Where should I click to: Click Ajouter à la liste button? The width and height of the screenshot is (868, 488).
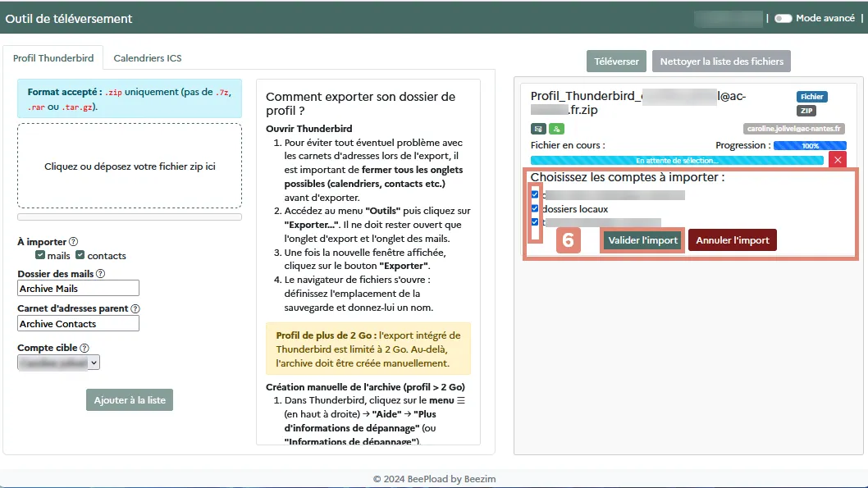pos(130,400)
